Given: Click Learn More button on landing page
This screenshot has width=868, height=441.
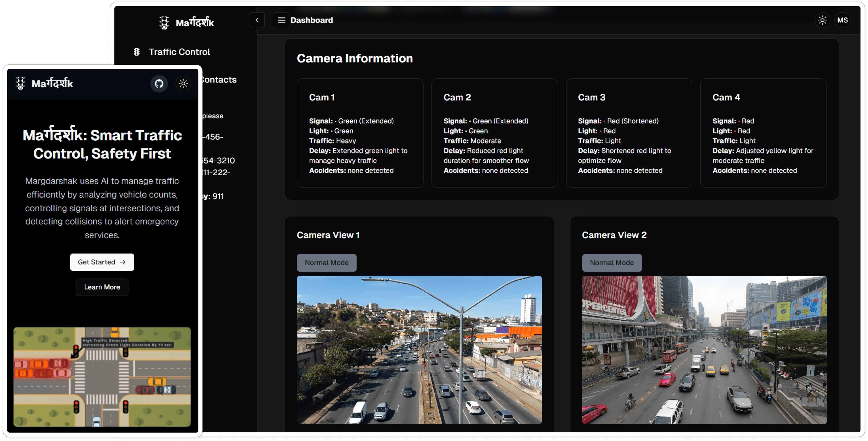Looking at the screenshot, I should point(102,287).
